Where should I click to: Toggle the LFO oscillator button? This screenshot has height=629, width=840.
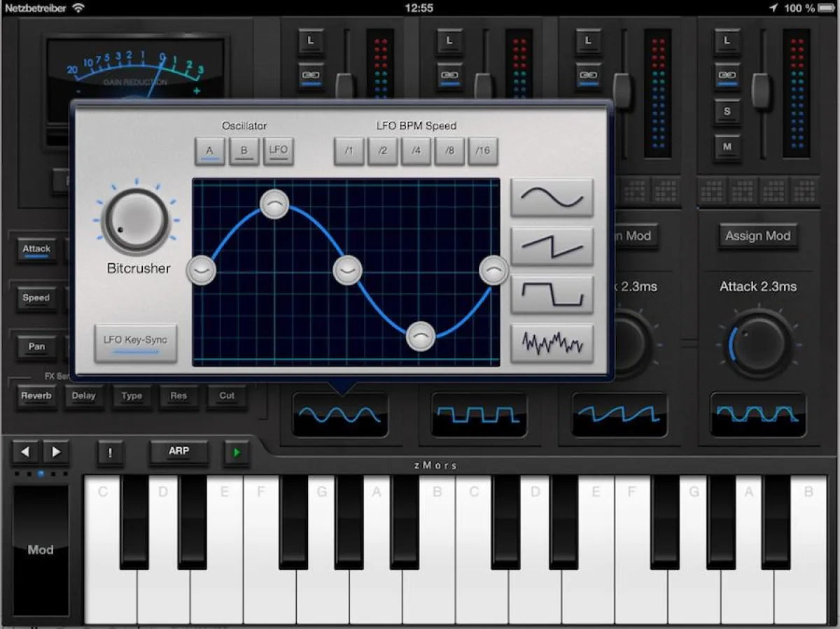tap(278, 151)
